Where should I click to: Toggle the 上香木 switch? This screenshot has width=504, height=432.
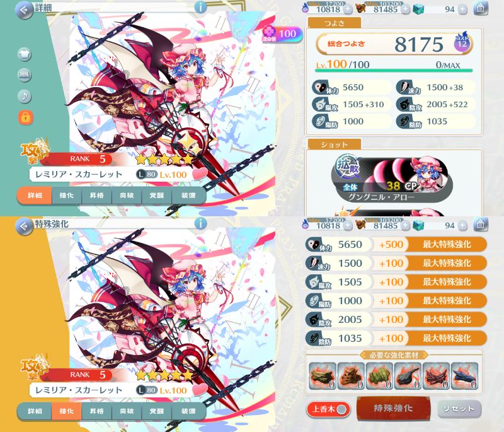(x=328, y=409)
